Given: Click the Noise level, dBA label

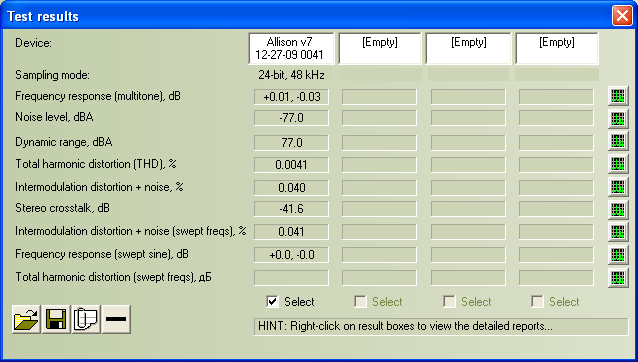Looking at the screenshot, I should click(x=54, y=117).
